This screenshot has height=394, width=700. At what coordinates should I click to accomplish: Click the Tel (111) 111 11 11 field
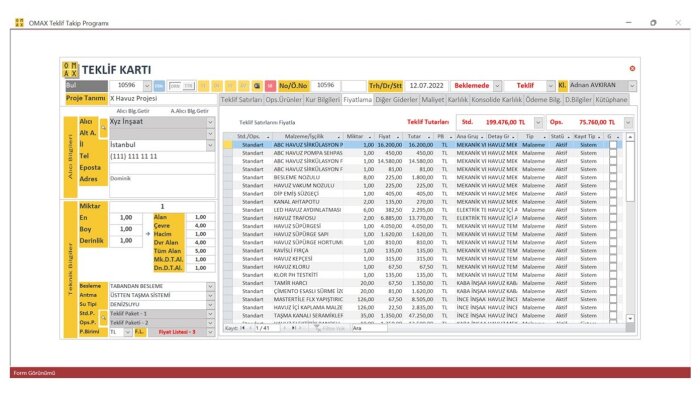point(162,157)
